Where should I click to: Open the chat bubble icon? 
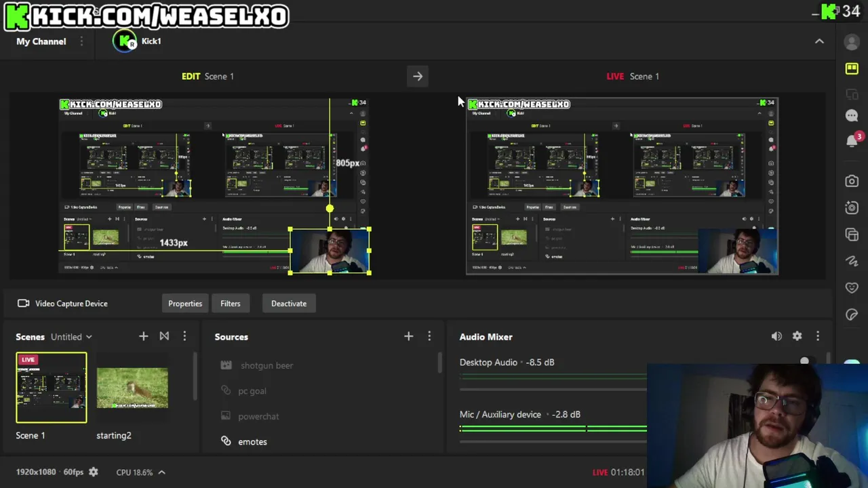click(x=852, y=115)
